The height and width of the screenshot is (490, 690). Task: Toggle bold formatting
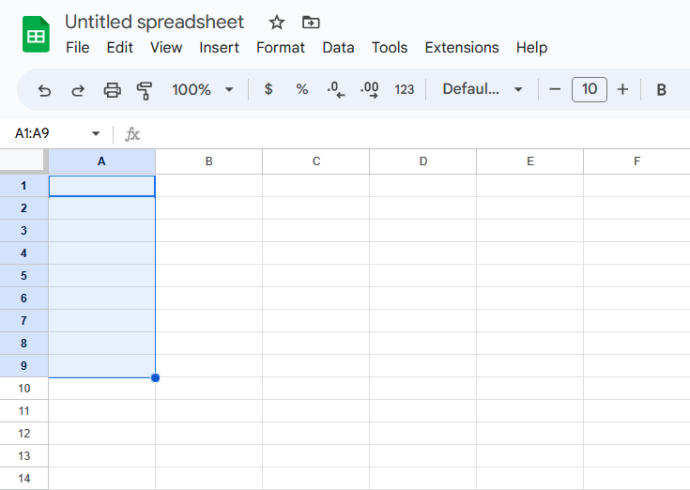(661, 90)
